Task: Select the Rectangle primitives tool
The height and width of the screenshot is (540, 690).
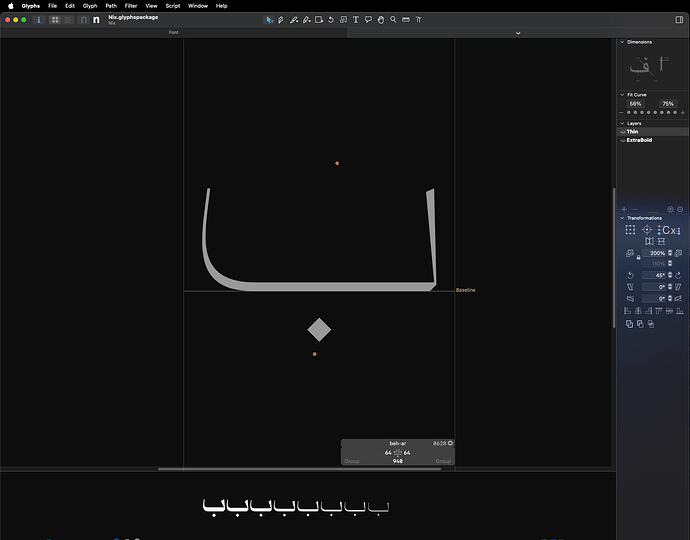Action: (319, 20)
